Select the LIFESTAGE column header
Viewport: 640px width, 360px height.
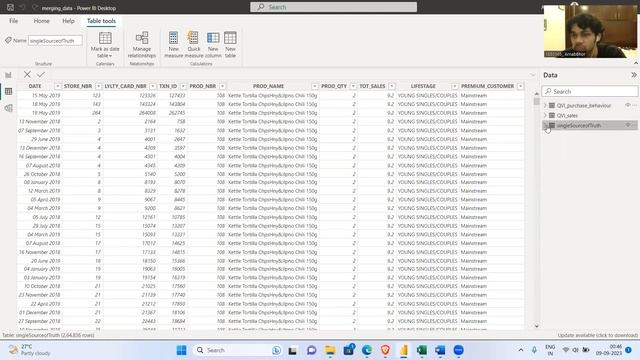[x=423, y=86]
